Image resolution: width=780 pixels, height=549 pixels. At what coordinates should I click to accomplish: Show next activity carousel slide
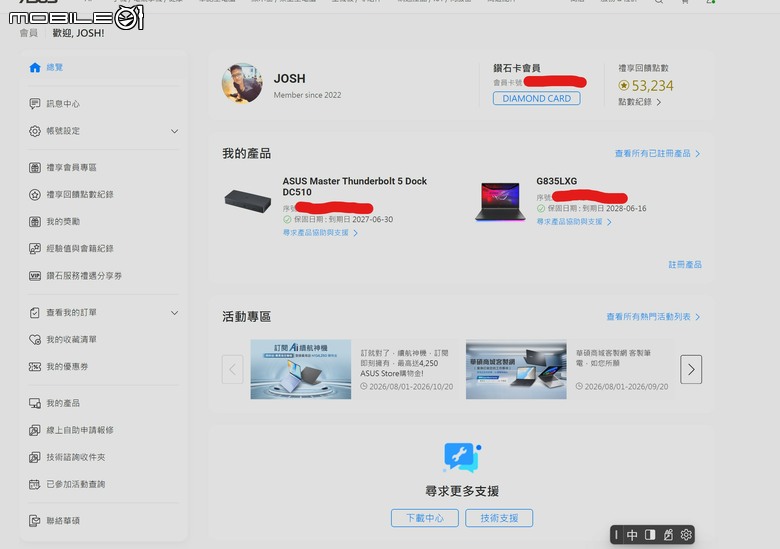point(691,369)
